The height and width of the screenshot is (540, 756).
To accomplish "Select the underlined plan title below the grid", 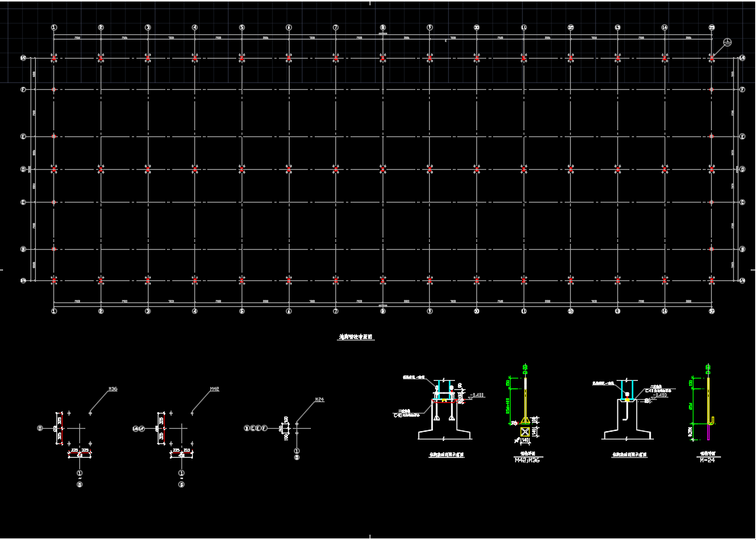I will pos(357,336).
